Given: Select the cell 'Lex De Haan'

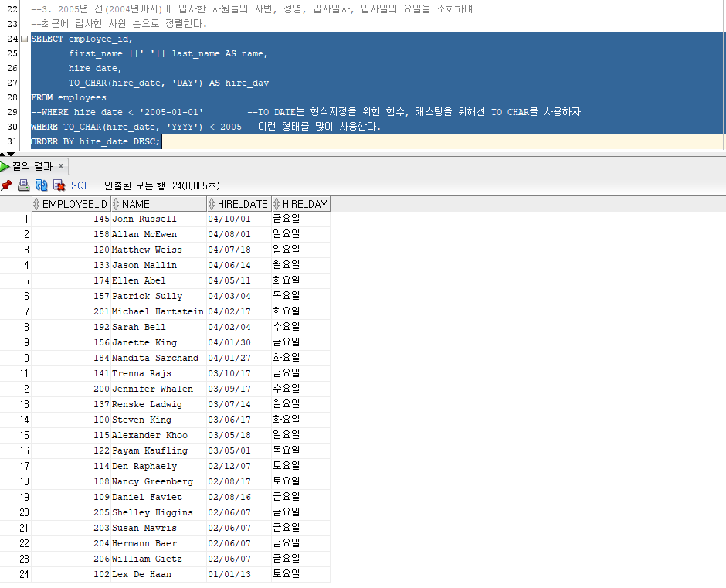Looking at the screenshot, I should 159,574.
